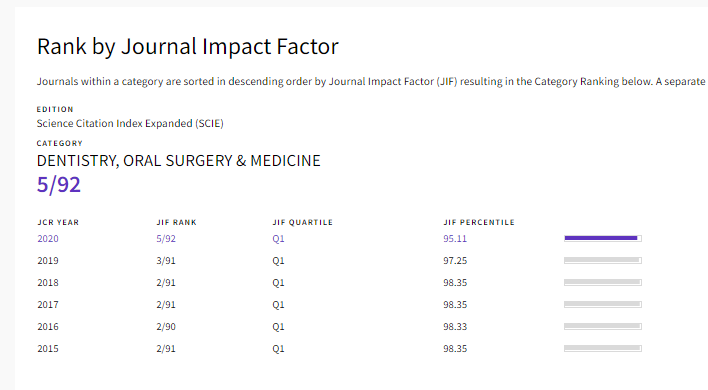708x390 pixels.
Task: Click the 2019 percentile bar
Action: point(603,260)
